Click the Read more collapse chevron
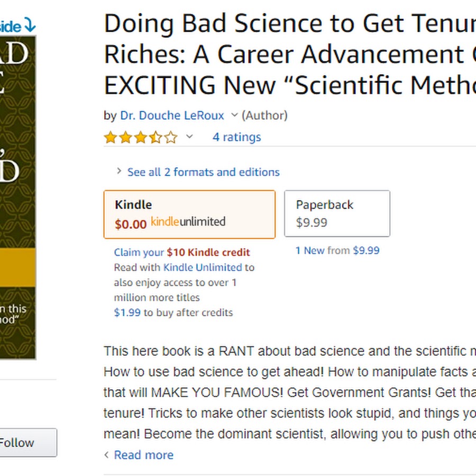 click(x=106, y=455)
